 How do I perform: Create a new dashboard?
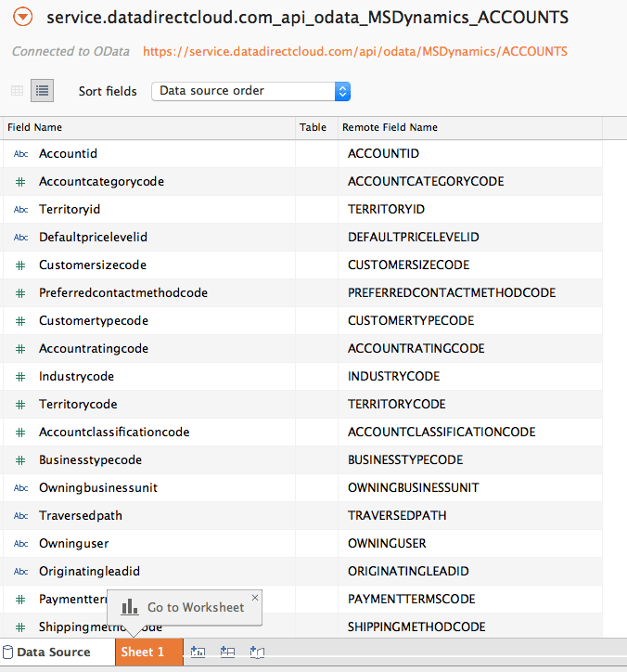click(227, 652)
